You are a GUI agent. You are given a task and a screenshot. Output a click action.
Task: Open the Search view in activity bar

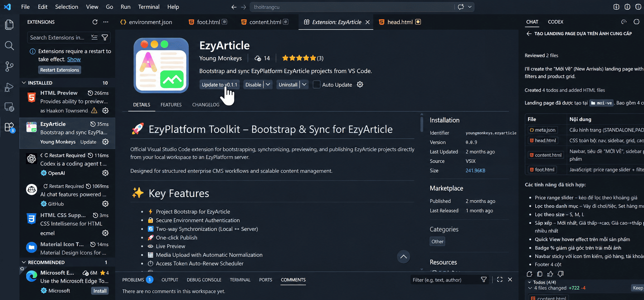point(9,46)
